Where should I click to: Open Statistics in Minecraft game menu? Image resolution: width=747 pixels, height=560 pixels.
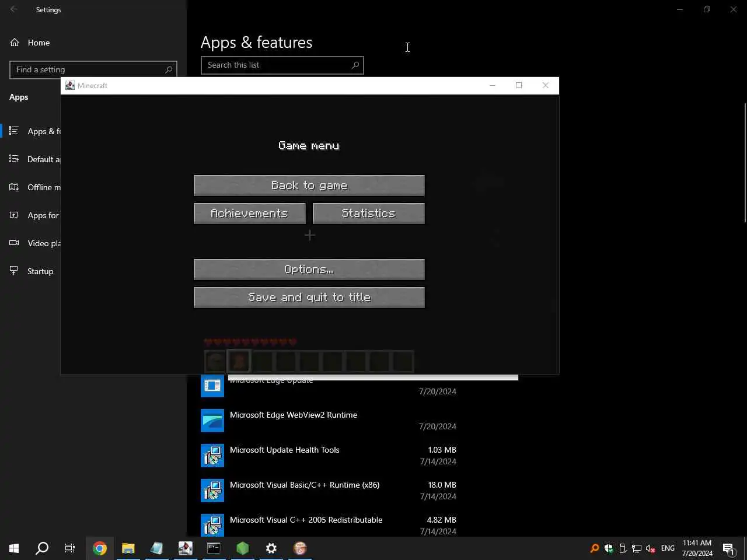[x=369, y=213]
